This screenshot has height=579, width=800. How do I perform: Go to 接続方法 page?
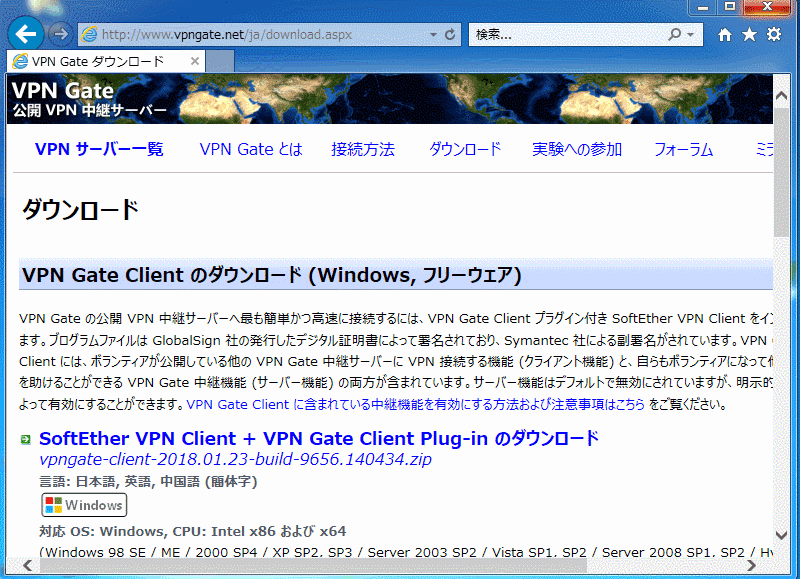coord(363,149)
